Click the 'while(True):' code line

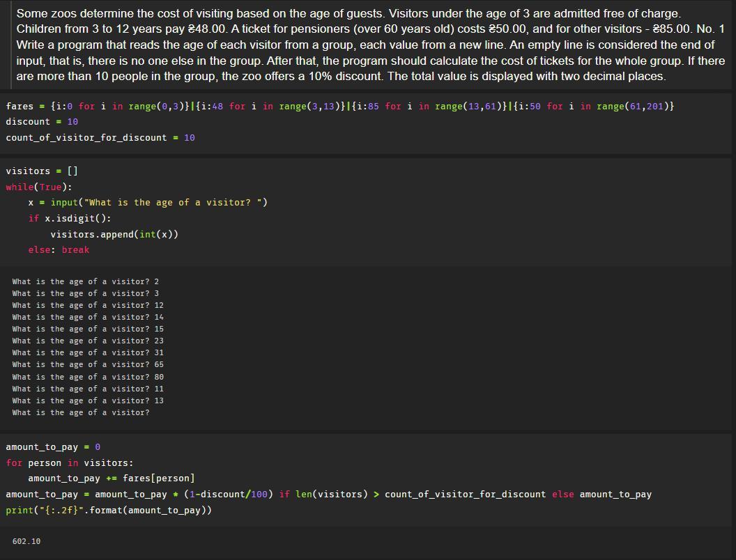(39, 187)
